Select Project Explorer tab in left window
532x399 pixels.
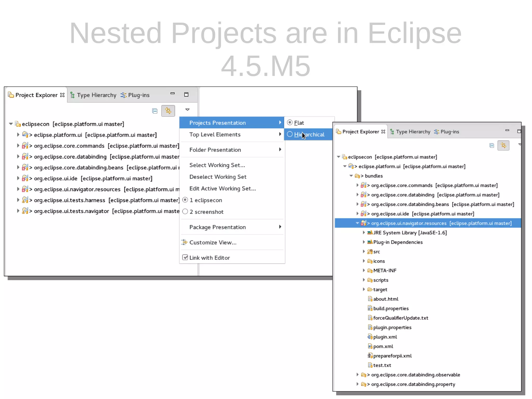coord(36,95)
